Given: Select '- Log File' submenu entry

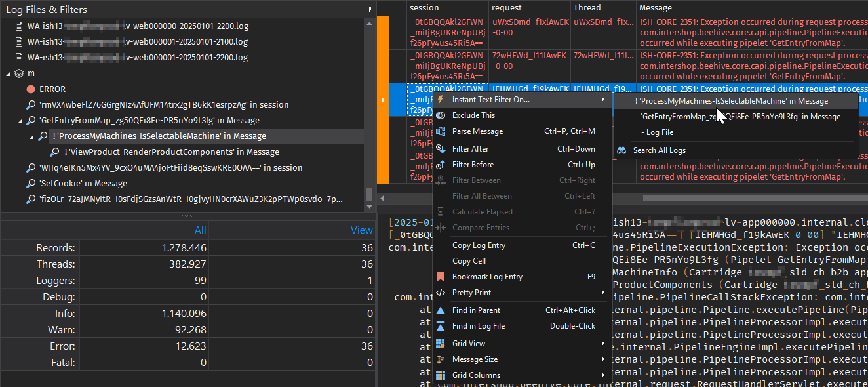Looking at the screenshot, I should (x=736, y=132).
